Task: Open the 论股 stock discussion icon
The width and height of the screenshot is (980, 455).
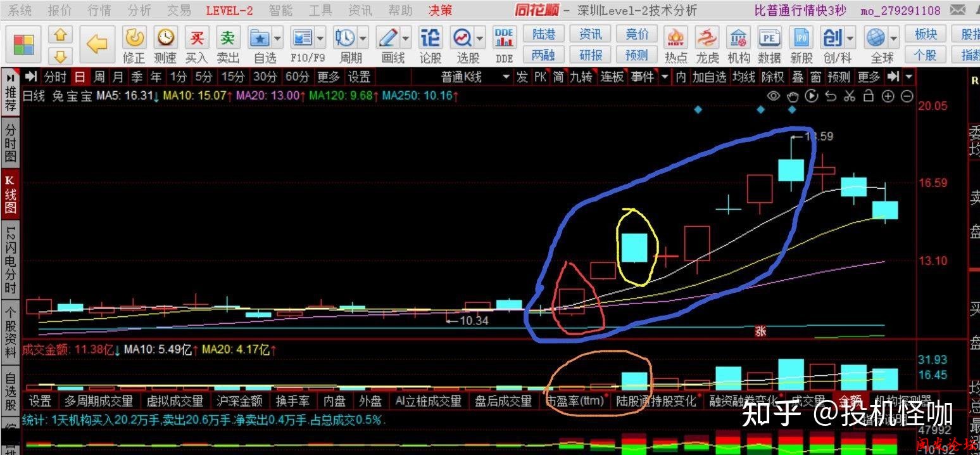Action: coord(430,39)
